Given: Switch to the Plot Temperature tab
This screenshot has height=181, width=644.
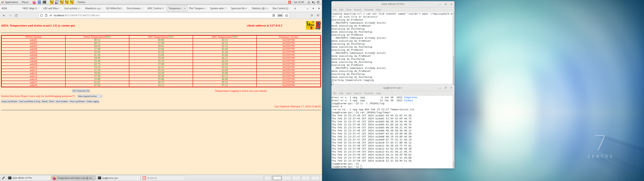Looking at the screenshot, I should pos(198,8).
